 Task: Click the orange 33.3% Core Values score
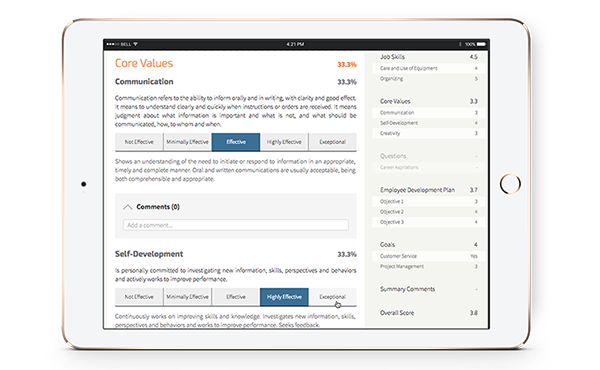tap(347, 64)
